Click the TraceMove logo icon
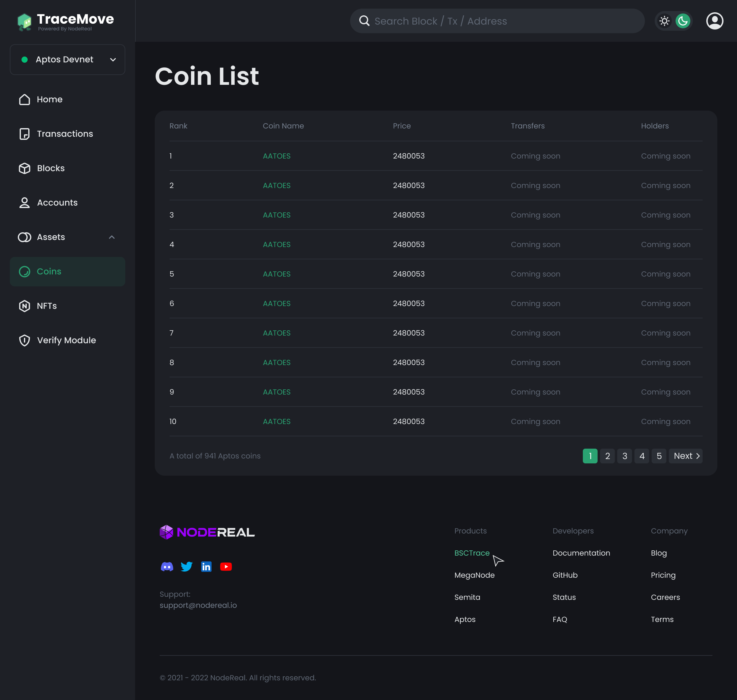737x700 pixels. (x=25, y=22)
